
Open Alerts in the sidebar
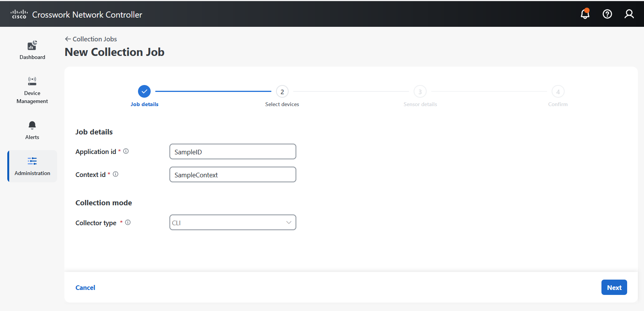32,131
